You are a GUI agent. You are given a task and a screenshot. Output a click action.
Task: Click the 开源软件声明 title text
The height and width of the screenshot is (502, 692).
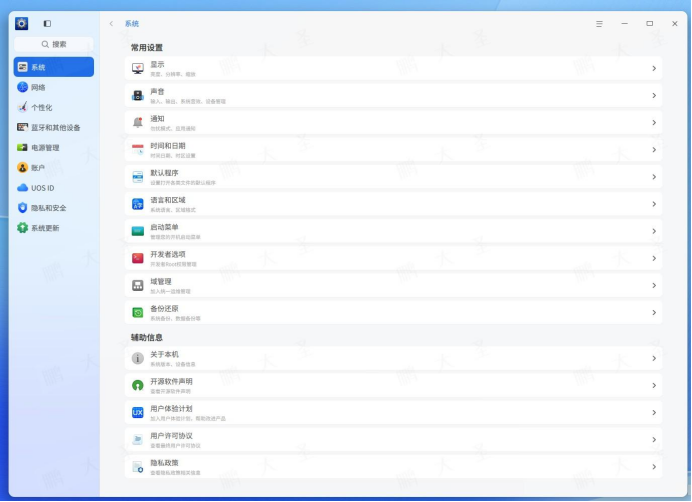point(171,381)
